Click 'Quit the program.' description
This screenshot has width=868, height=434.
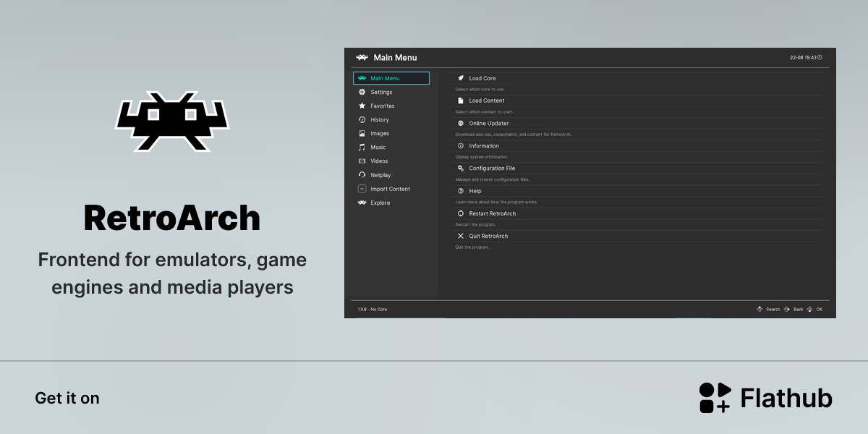[472, 247]
